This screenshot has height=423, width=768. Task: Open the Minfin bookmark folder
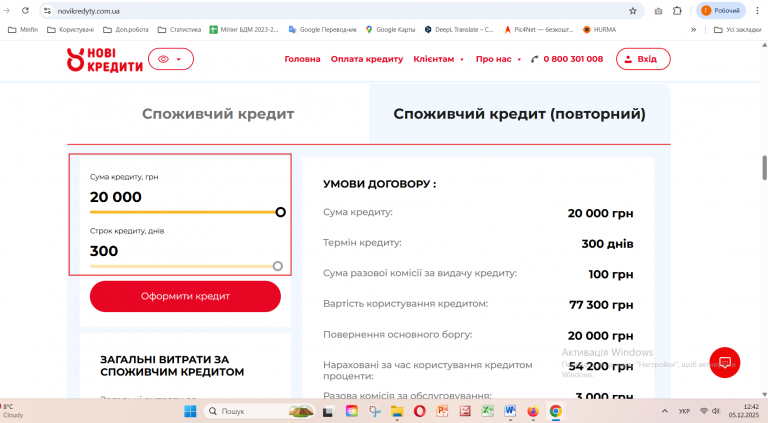24,29
